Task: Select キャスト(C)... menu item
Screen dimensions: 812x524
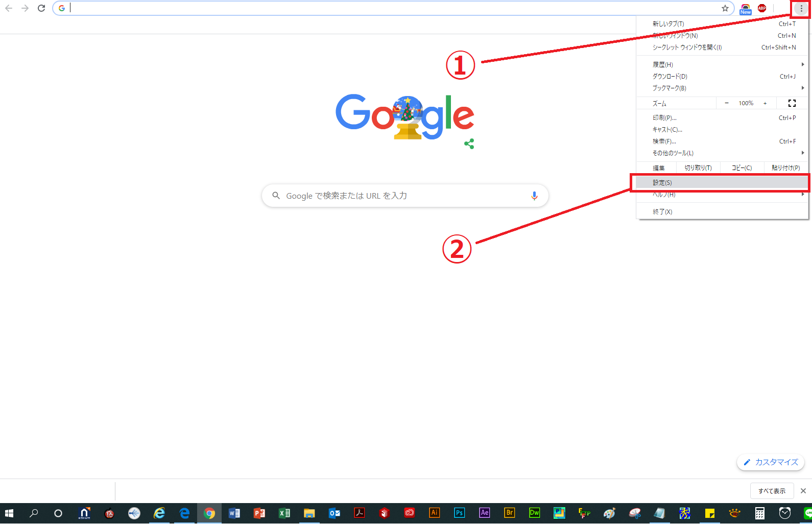Action: point(723,130)
